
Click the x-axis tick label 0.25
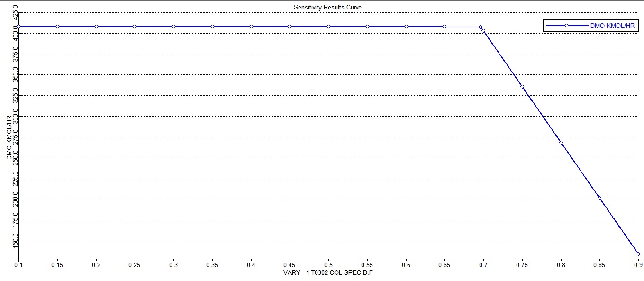(x=135, y=266)
